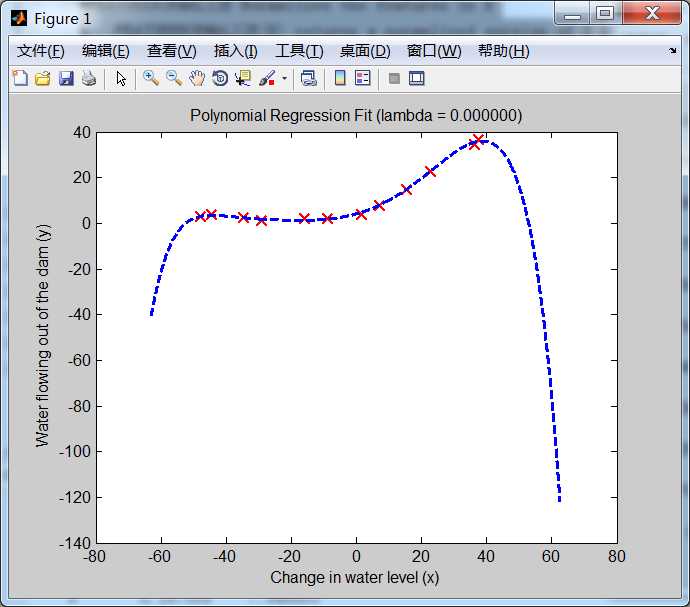The image size is (690, 607).
Task: Click y-axis tick label -140
Action: click(x=76, y=544)
